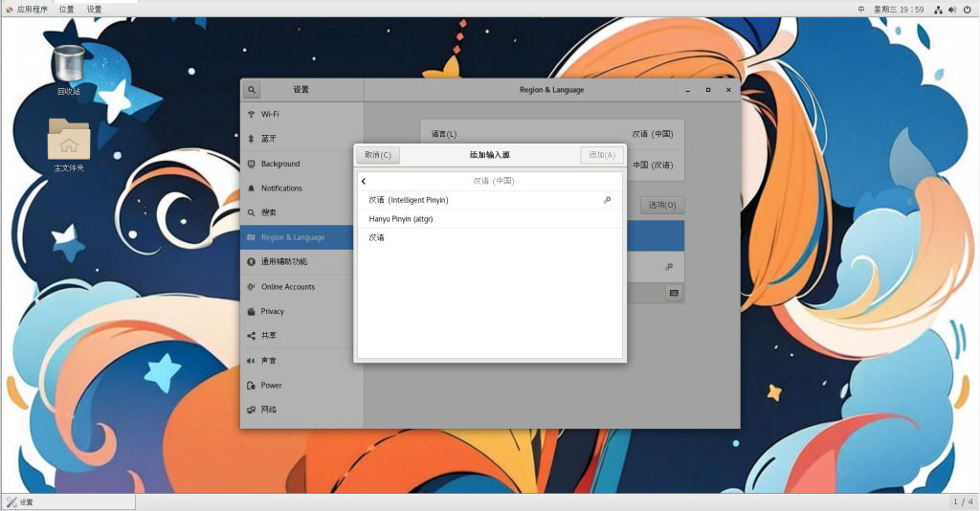
Task: Select 汉语 (Intelligent Pinyin) input source
Action: (410, 200)
